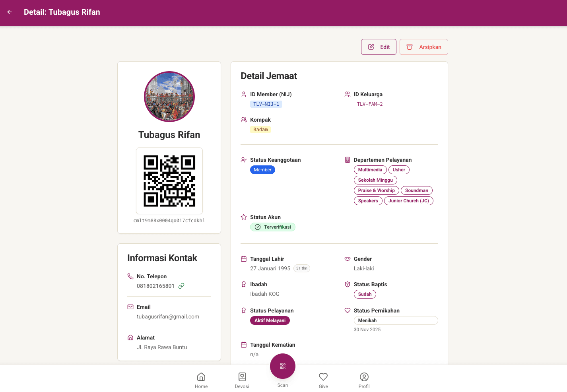Select the Speakers chip
This screenshot has width=567, height=392.
click(368, 201)
